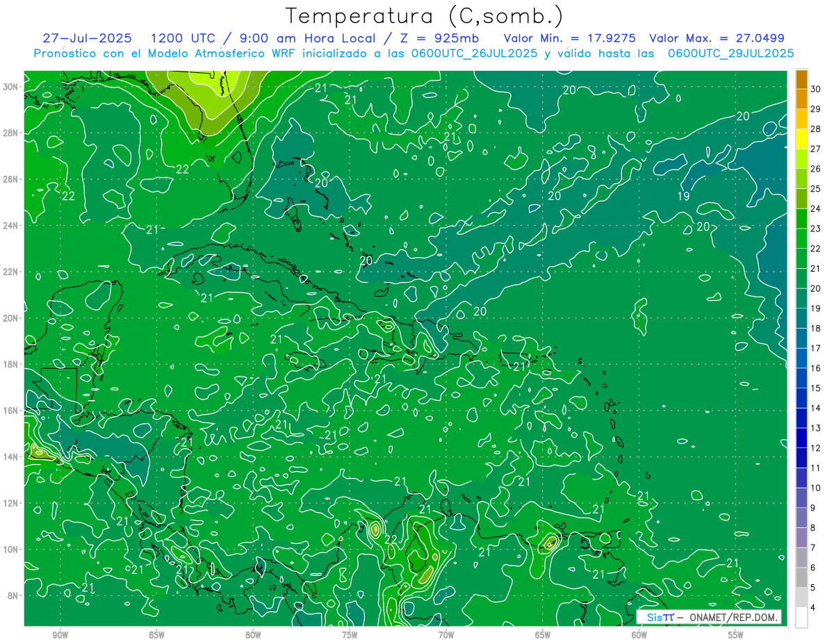Click the legend value "13"
This screenshot has width=834, height=644.
[816, 428]
